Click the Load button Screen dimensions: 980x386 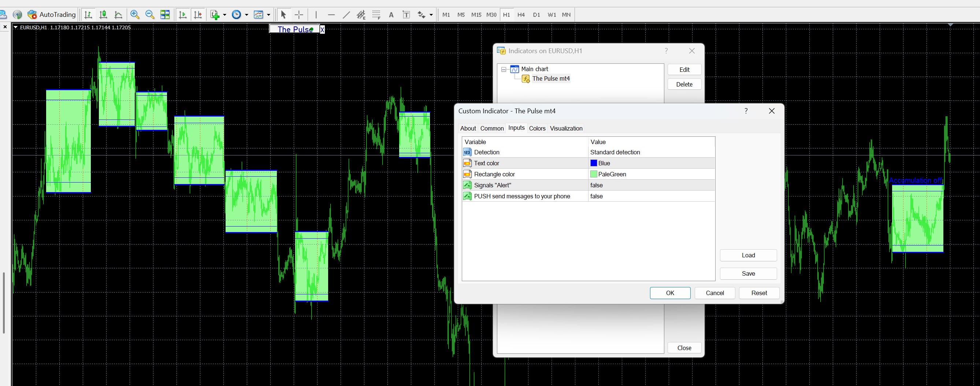748,256
